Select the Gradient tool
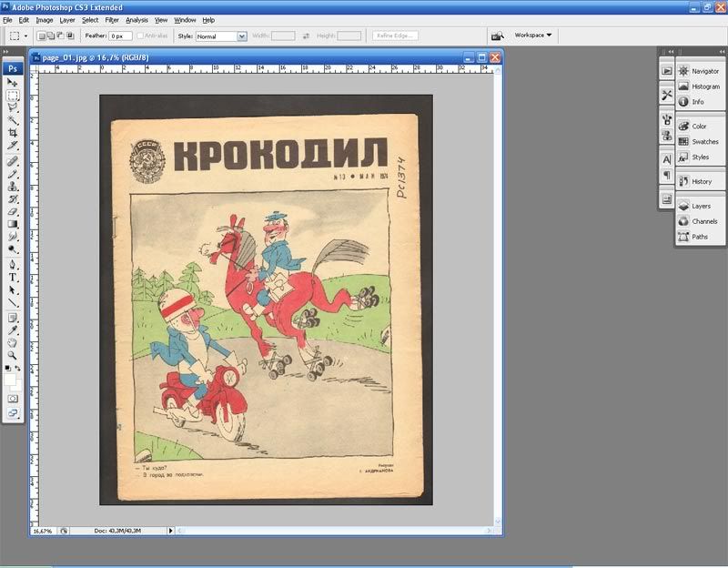 [x=13, y=224]
